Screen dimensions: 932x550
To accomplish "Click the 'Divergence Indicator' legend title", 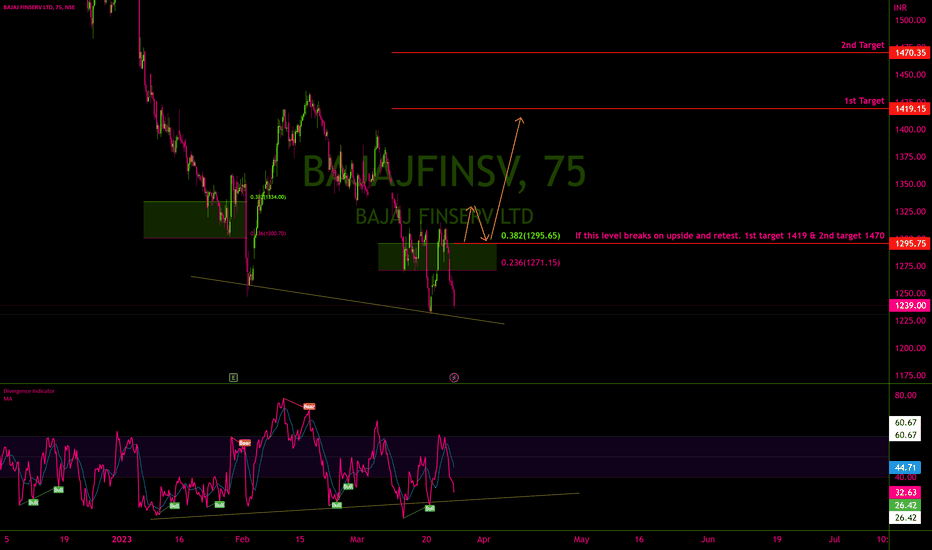I will coord(29,391).
